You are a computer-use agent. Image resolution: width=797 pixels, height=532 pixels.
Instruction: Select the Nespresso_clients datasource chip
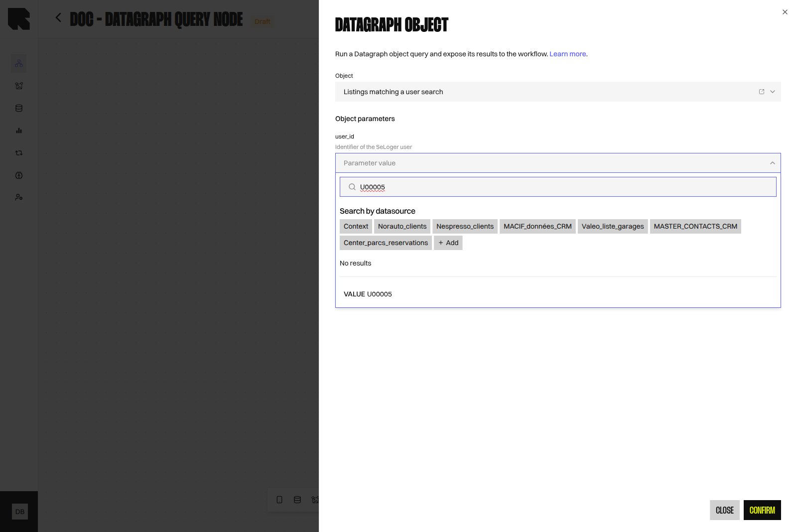coord(465,226)
